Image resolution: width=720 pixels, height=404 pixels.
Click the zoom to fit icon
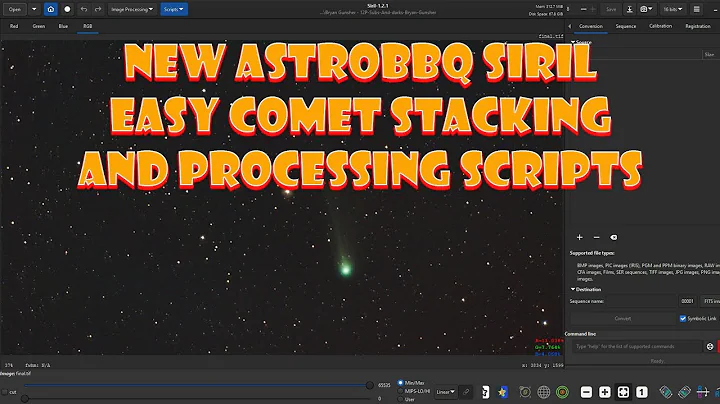pos(623,392)
